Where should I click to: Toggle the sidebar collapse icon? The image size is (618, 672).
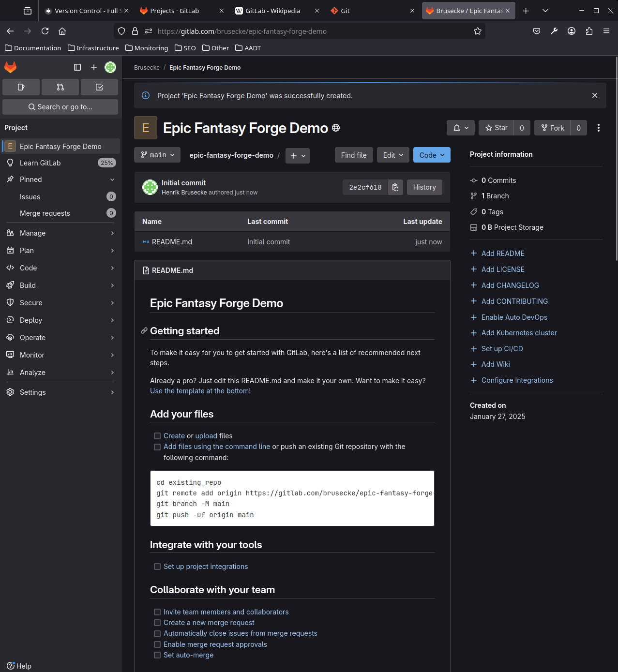click(77, 67)
